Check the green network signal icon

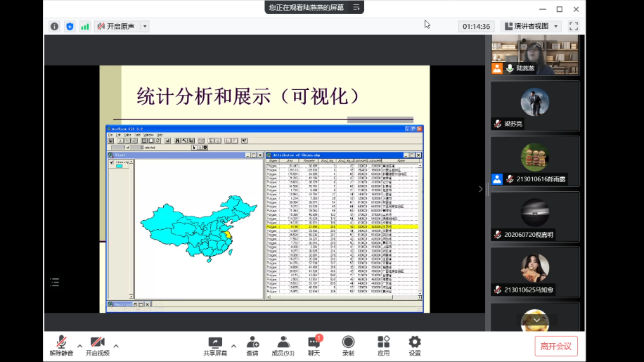85,26
